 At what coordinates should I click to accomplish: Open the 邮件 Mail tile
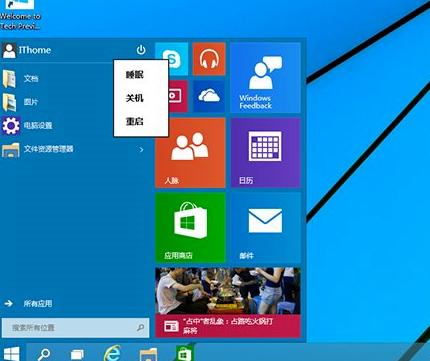coord(265,228)
